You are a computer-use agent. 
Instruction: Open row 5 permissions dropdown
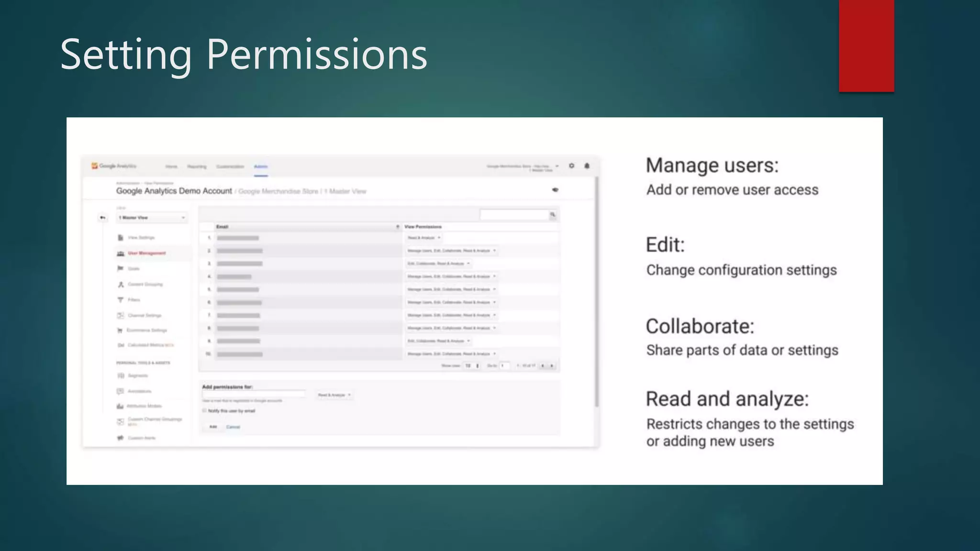(452, 289)
